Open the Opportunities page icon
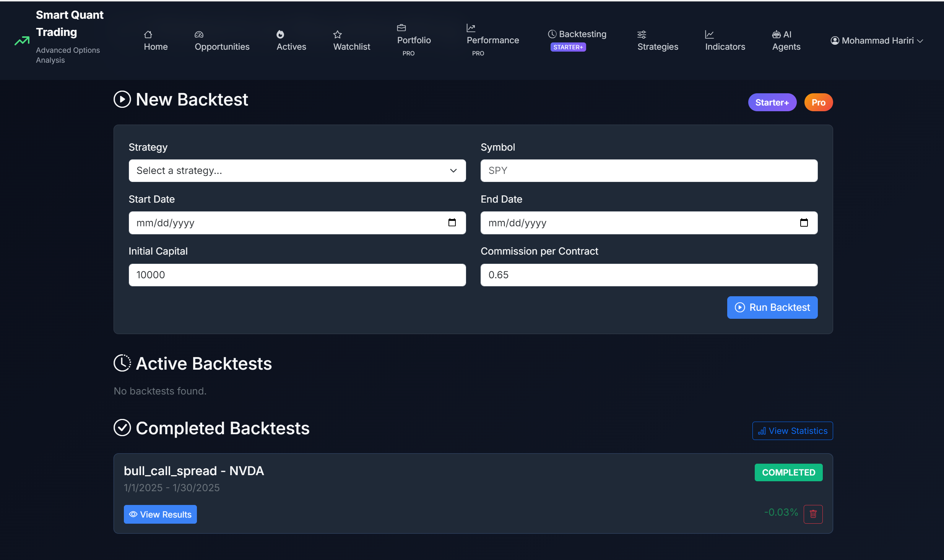Viewport: 944px width, 560px height. click(200, 34)
